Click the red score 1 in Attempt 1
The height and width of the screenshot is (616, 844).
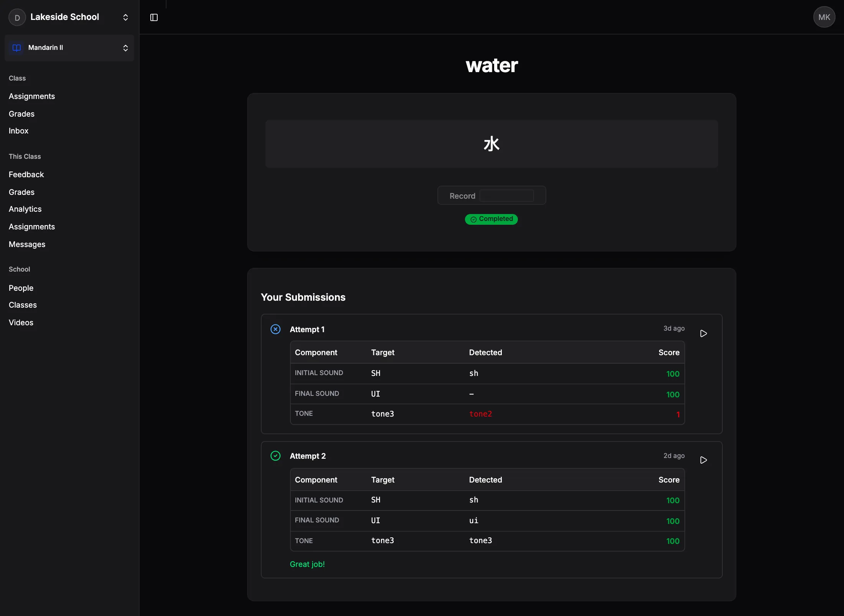pyautogui.click(x=678, y=415)
